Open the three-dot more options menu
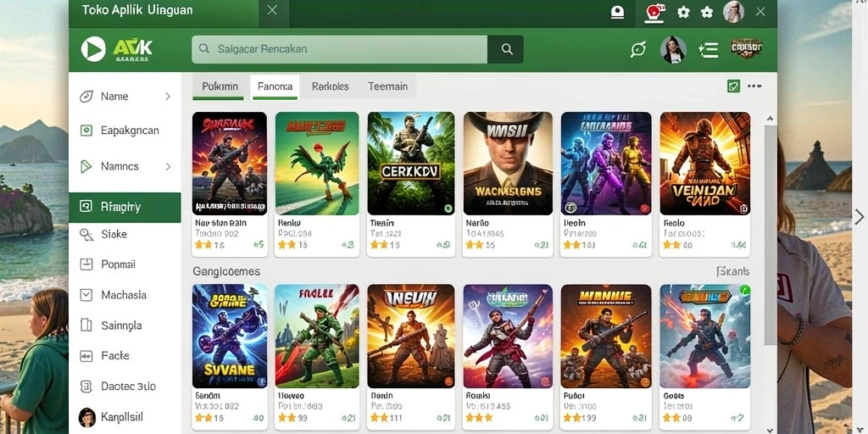The image size is (868, 434). pyautogui.click(x=754, y=86)
